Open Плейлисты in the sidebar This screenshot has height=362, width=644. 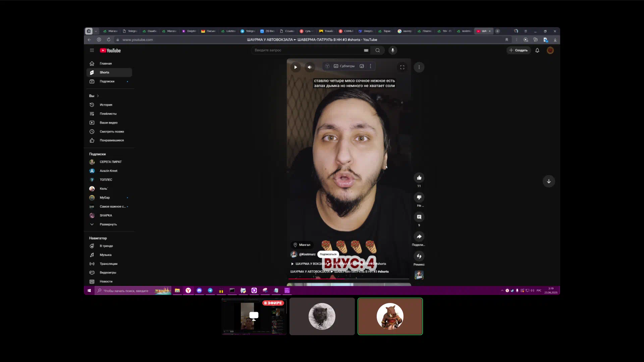tap(109, 114)
